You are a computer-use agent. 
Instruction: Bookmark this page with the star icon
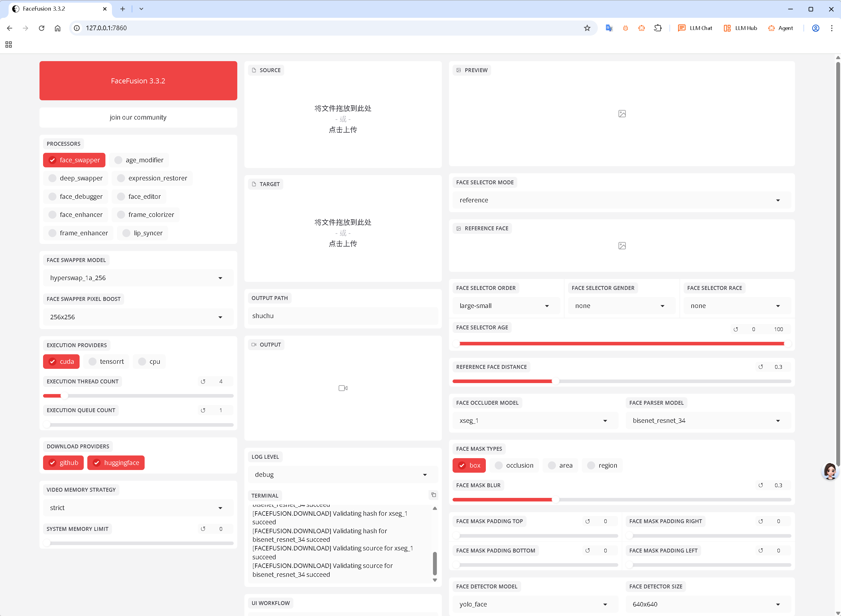[x=587, y=28]
